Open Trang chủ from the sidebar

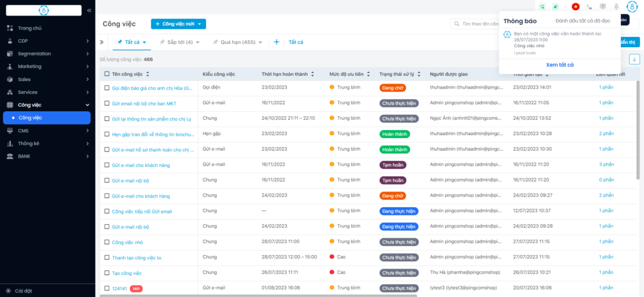pos(30,28)
